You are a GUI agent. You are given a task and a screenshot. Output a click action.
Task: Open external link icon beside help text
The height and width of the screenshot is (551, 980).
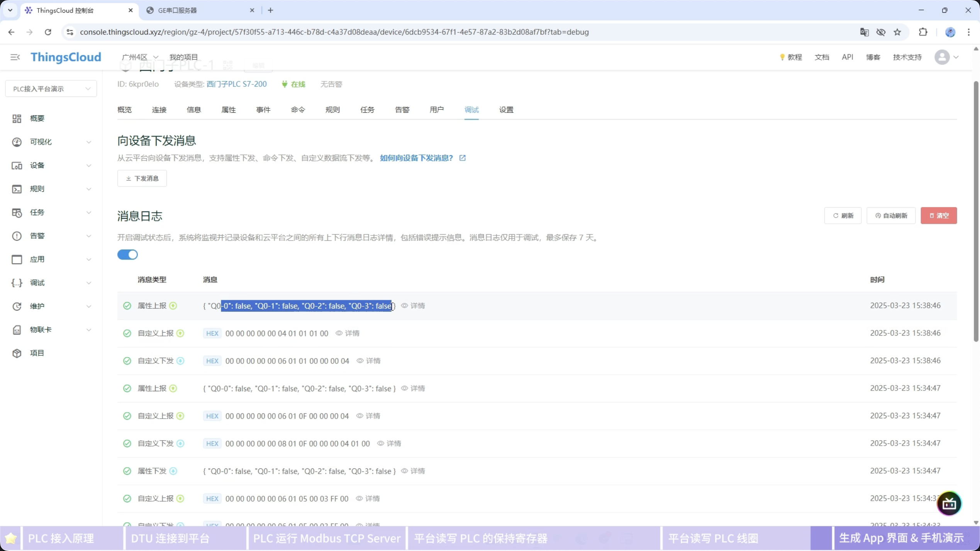(462, 158)
